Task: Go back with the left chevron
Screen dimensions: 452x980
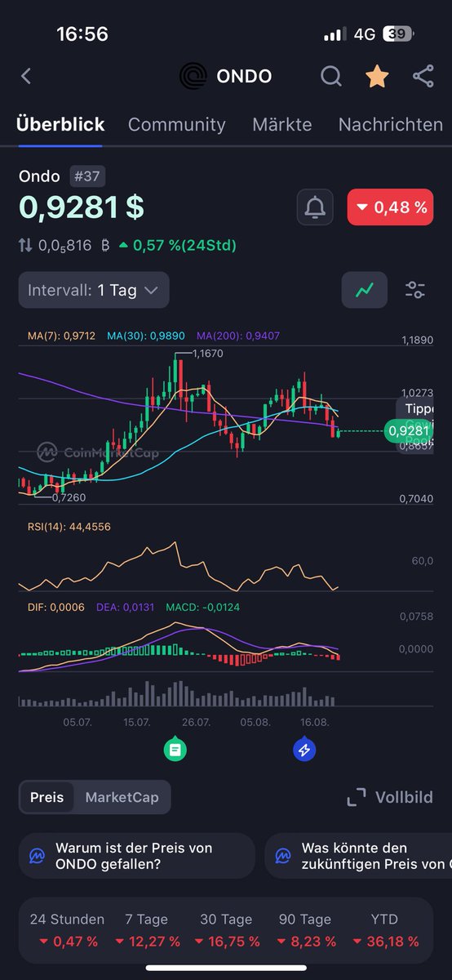Action: (x=26, y=77)
